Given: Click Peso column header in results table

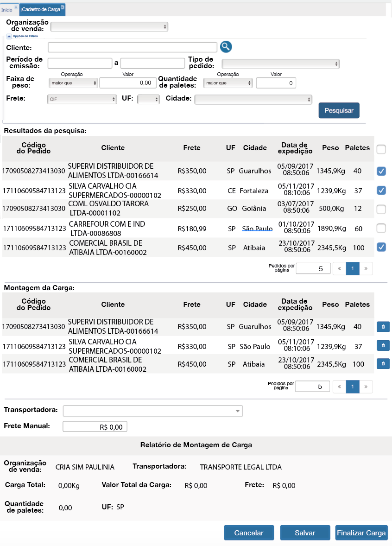Looking at the screenshot, I should [x=330, y=148].
